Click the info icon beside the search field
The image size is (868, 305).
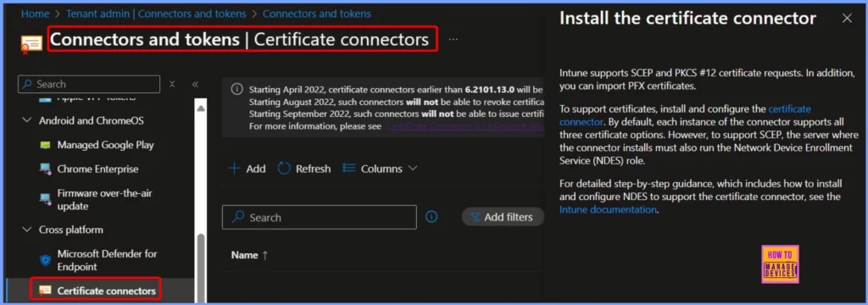pos(431,217)
